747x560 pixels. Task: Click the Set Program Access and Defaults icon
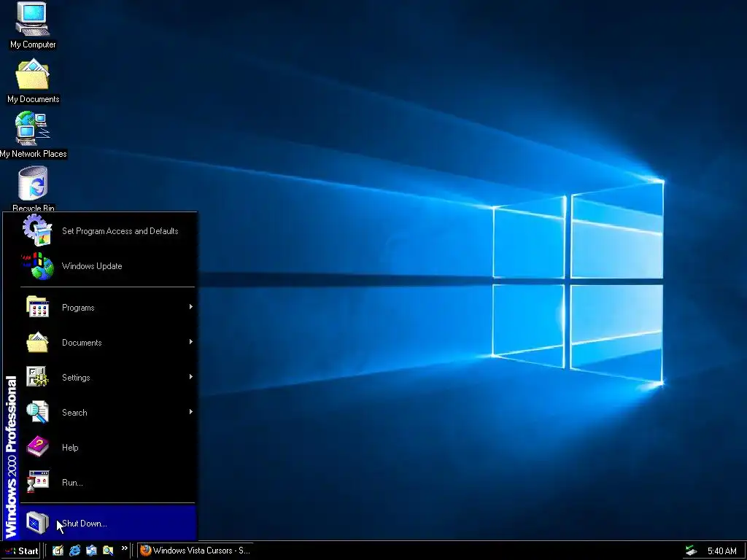click(x=37, y=230)
